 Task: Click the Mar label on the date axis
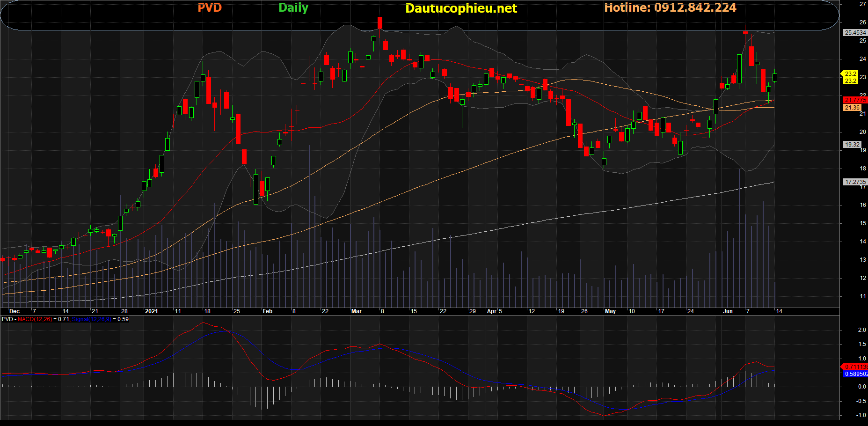click(x=356, y=311)
